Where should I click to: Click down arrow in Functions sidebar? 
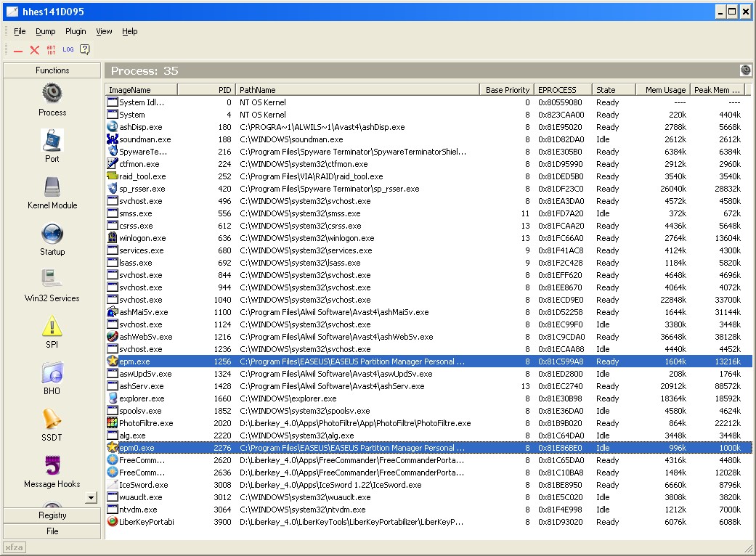pyautogui.click(x=91, y=497)
